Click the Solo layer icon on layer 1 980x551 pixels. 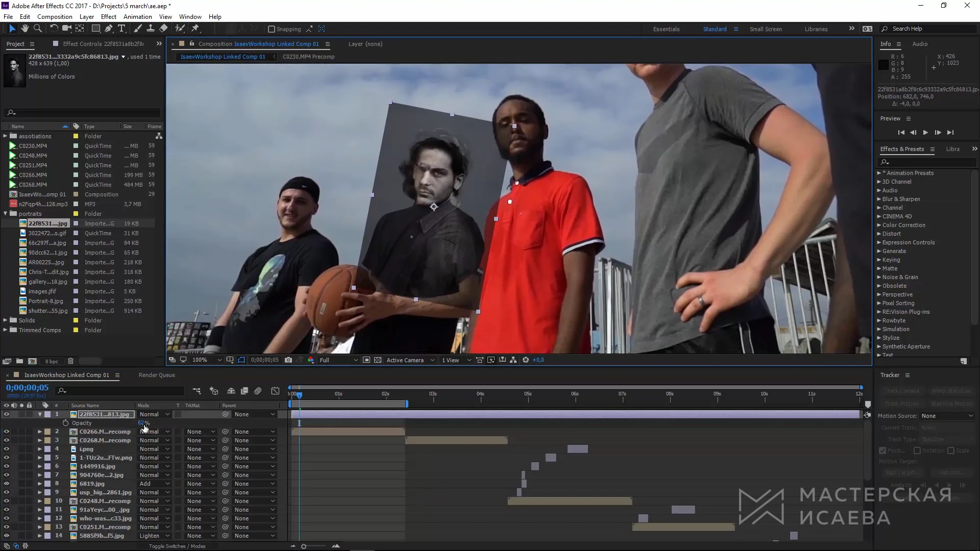21,414
